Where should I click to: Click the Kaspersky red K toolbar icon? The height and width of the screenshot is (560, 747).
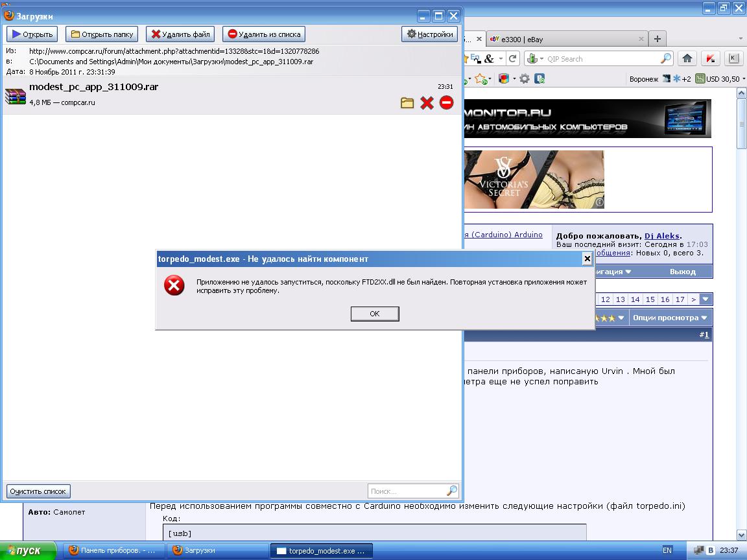click(x=711, y=59)
